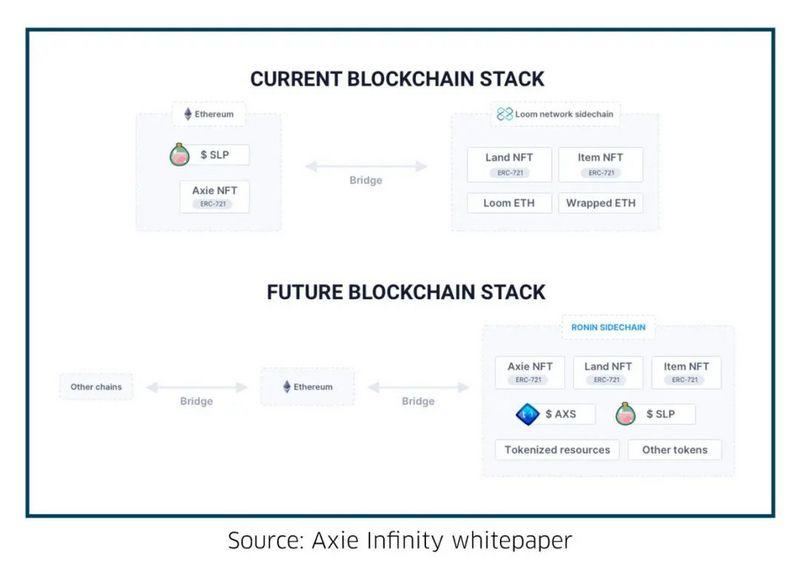The height and width of the screenshot is (582, 800).
Task: Click the Axie Infinity whitepaper source caption
Action: [x=400, y=542]
